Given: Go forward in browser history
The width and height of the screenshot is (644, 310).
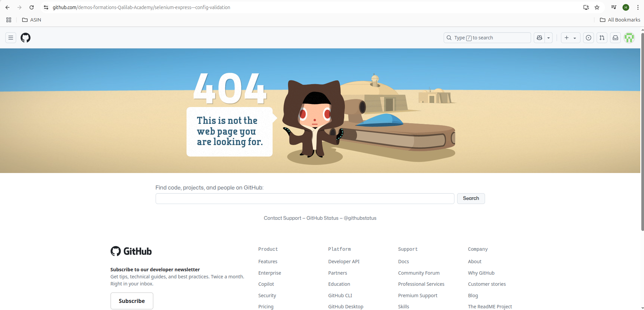Looking at the screenshot, I should pyautogui.click(x=19, y=7).
